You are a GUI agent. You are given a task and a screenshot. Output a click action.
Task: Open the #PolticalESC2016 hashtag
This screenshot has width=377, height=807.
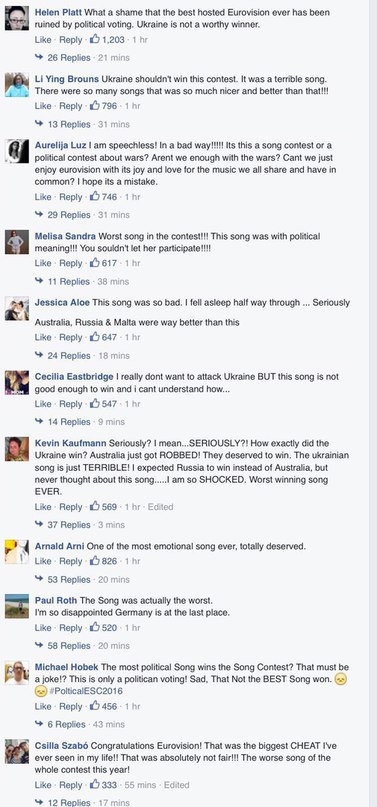click(86, 691)
